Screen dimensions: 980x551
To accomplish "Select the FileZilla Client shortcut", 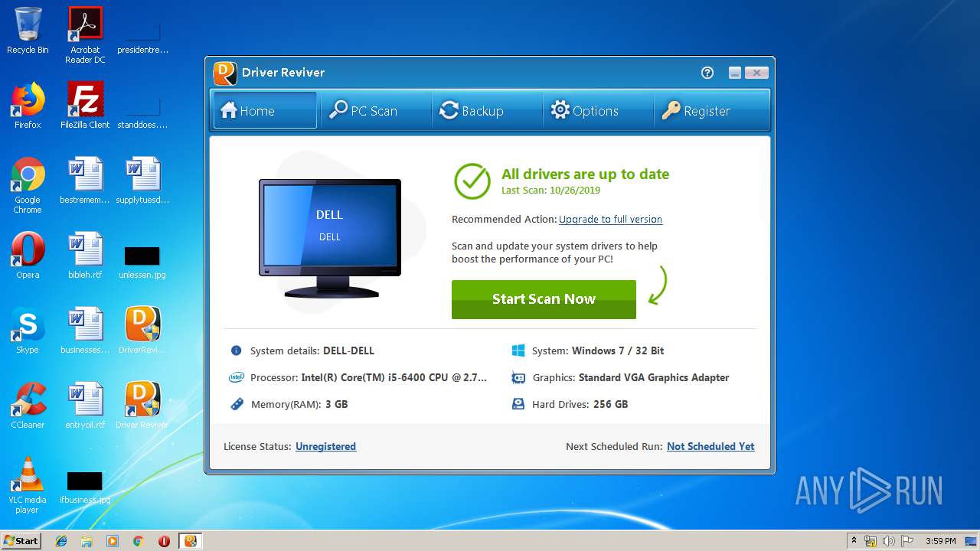I will click(x=85, y=105).
